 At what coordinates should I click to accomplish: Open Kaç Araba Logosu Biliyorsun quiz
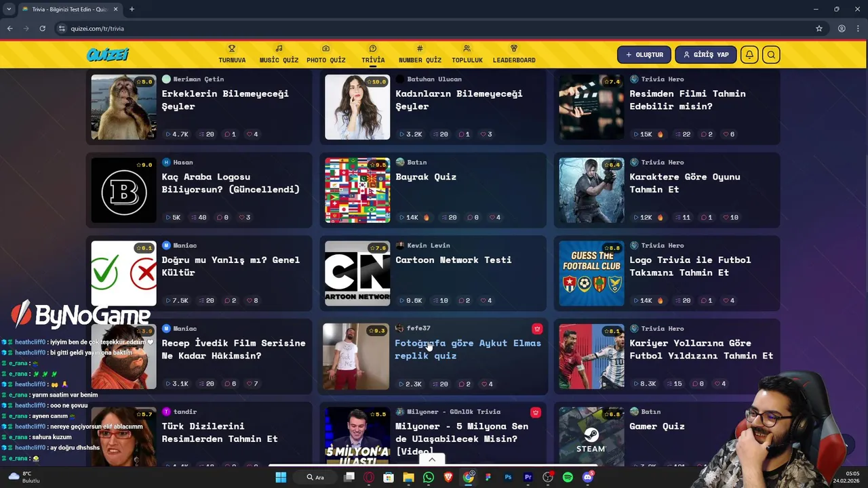pyautogui.click(x=231, y=183)
